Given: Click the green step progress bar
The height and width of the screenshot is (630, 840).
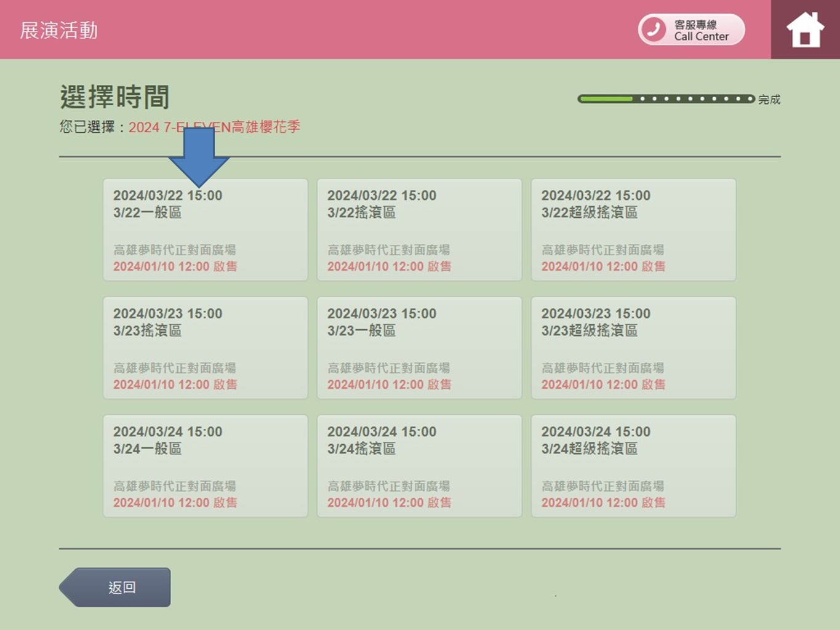Looking at the screenshot, I should pyautogui.click(x=666, y=99).
